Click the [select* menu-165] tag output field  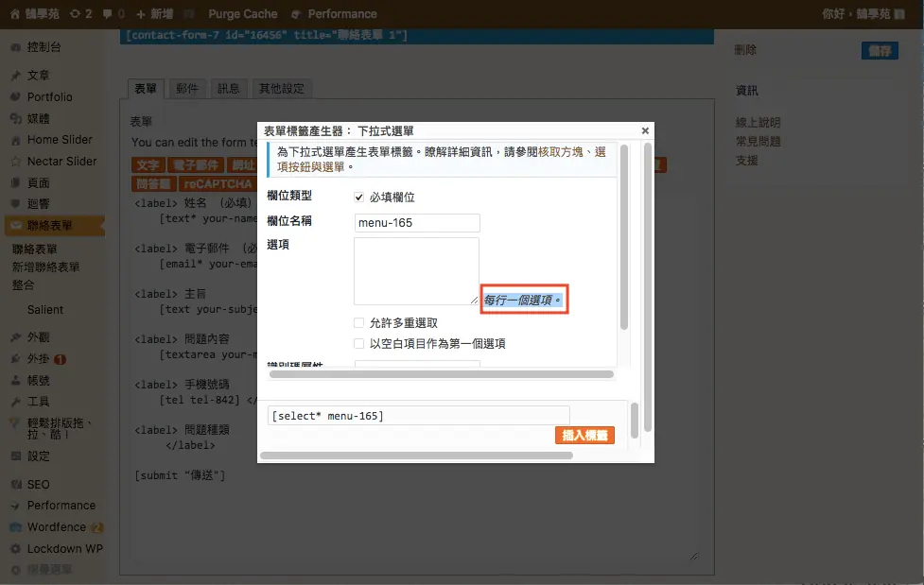coord(418,415)
